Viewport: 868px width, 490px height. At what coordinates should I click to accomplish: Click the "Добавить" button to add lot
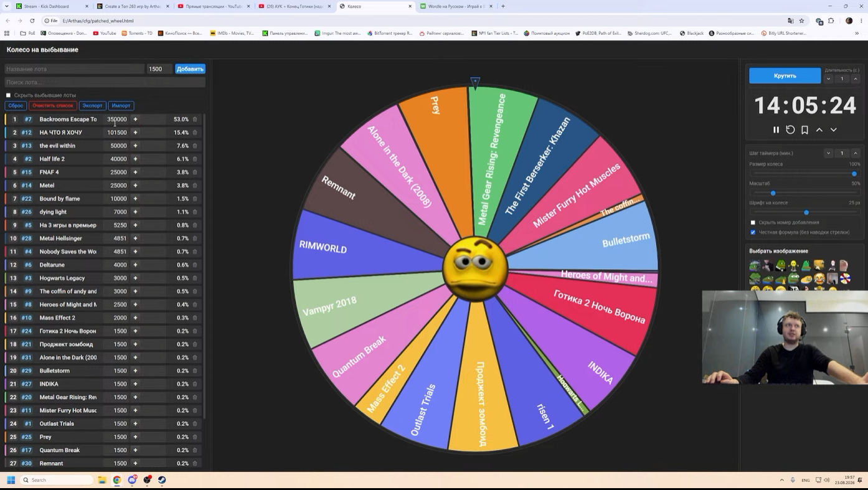[190, 69]
